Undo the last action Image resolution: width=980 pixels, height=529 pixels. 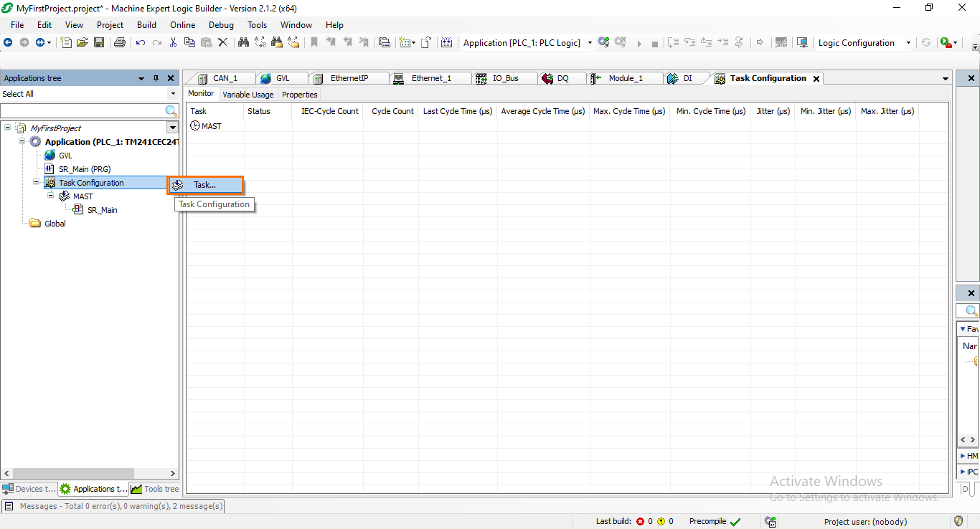141,42
